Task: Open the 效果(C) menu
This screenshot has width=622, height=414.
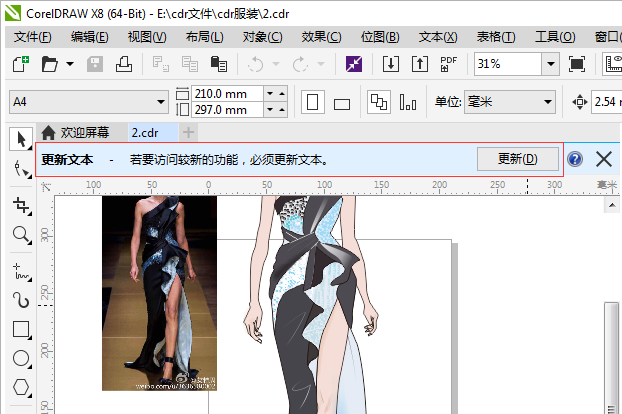Action: [x=321, y=37]
